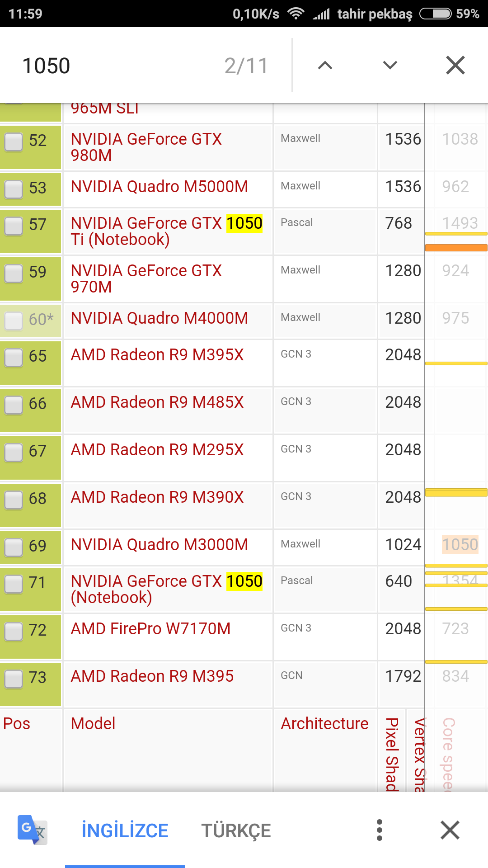Click the 1024 shader count cell
This screenshot has height=868, width=488.
point(403,544)
